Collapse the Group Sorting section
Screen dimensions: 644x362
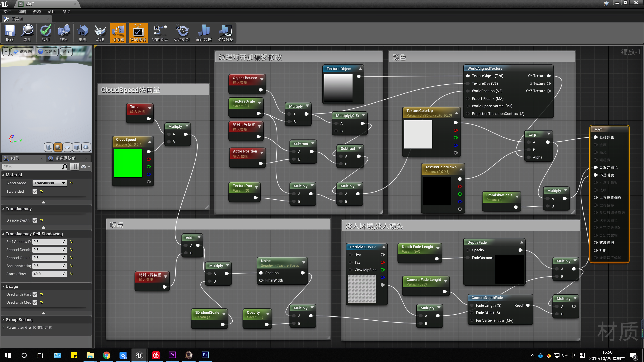point(3,320)
